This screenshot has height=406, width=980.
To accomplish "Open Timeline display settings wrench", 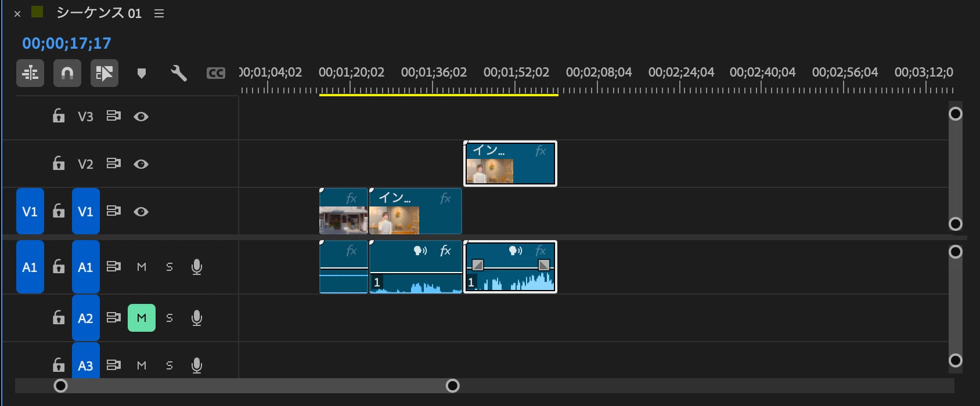I will (x=179, y=73).
